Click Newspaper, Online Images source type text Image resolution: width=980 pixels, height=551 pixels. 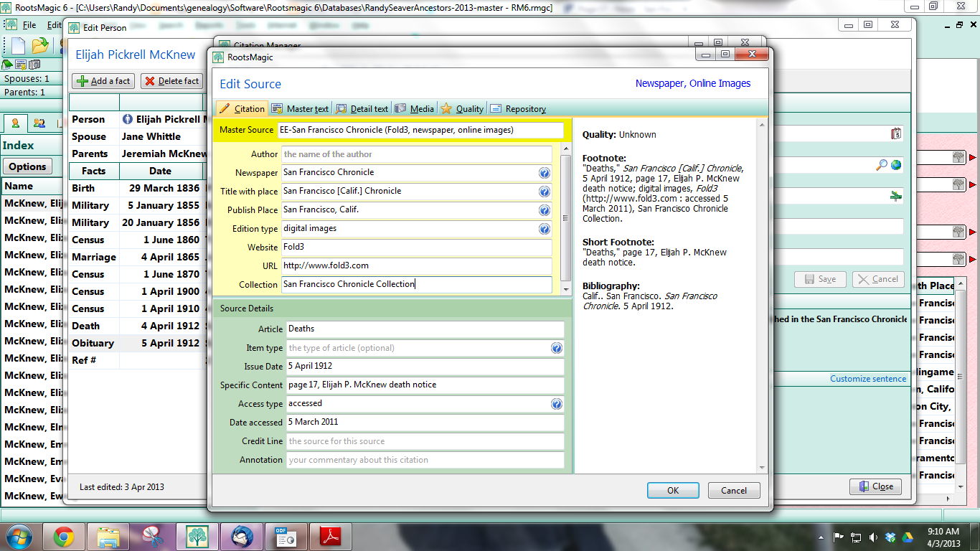pyautogui.click(x=693, y=83)
